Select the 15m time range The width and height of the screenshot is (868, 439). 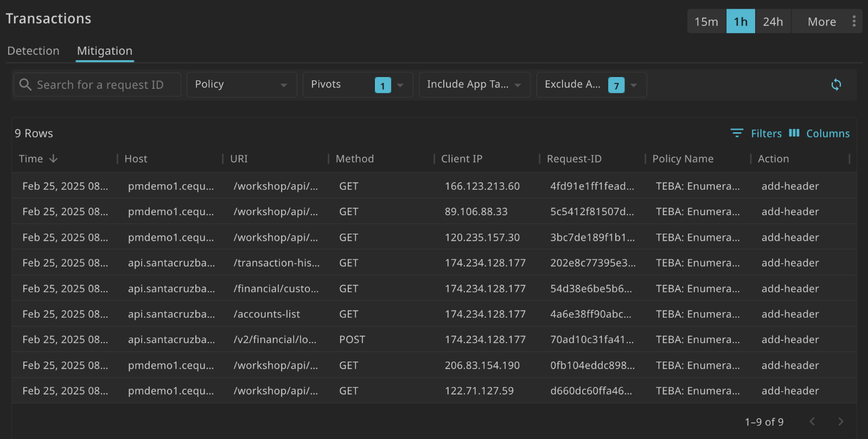tap(706, 22)
